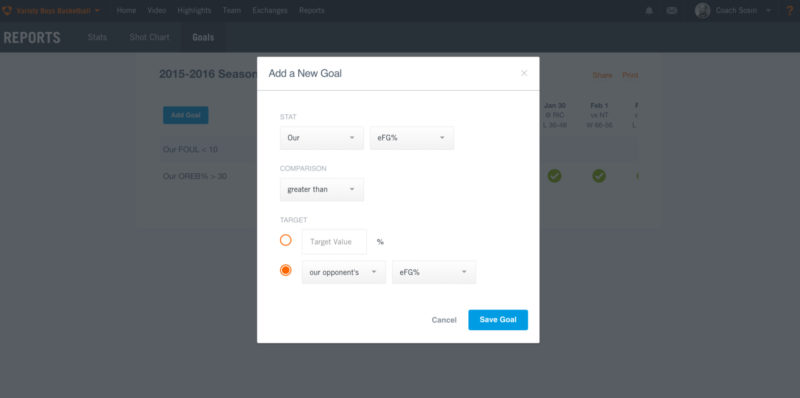This screenshot has height=398, width=800.
Task: Click the Jan 30 green checkmark
Action: click(x=554, y=176)
